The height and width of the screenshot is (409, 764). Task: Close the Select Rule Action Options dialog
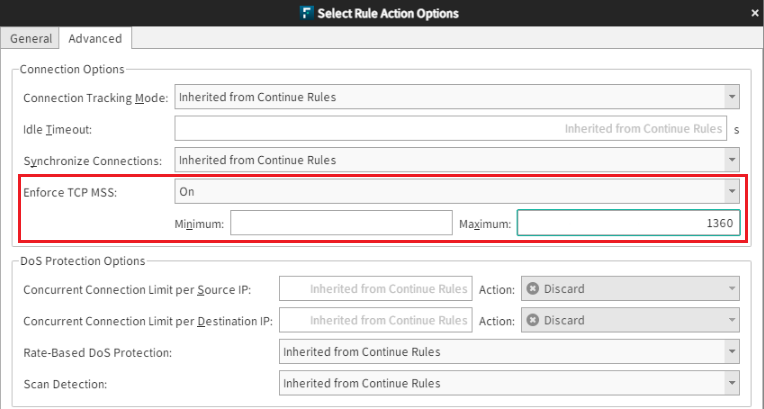click(x=754, y=13)
